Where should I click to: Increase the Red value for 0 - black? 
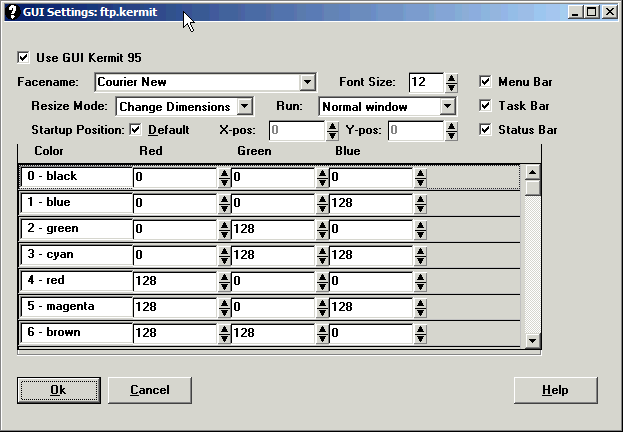pyautogui.click(x=223, y=172)
